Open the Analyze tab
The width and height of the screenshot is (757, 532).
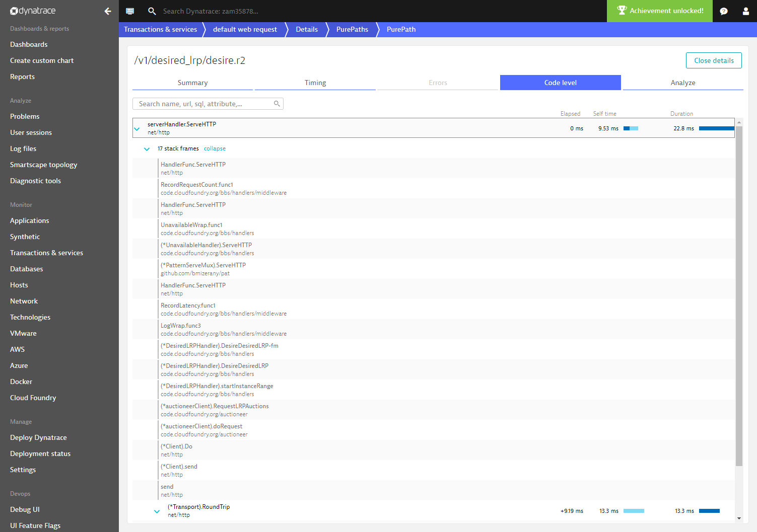pyautogui.click(x=683, y=83)
